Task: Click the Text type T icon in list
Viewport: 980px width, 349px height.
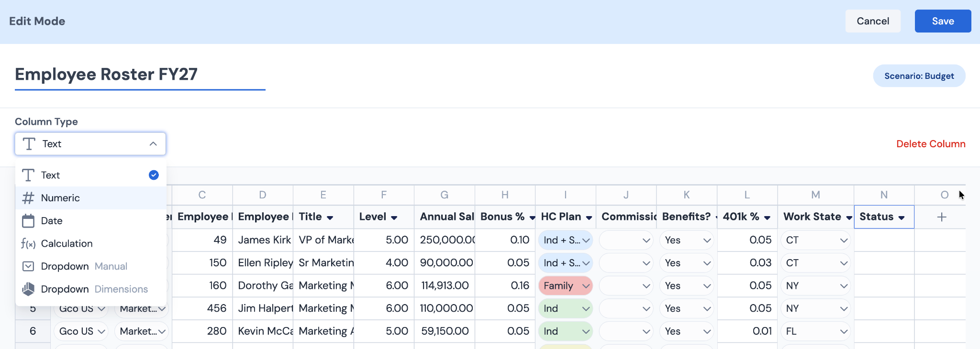Action: coord(29,175)
